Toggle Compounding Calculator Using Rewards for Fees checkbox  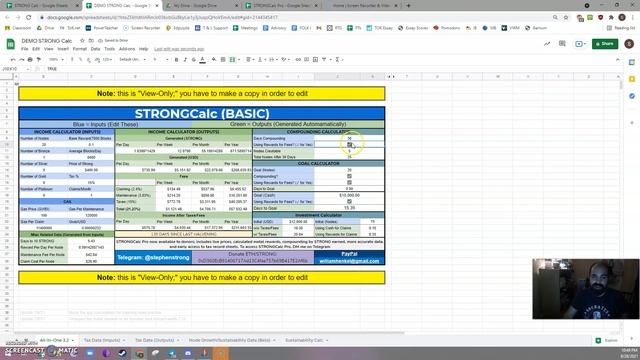(349, 144)
